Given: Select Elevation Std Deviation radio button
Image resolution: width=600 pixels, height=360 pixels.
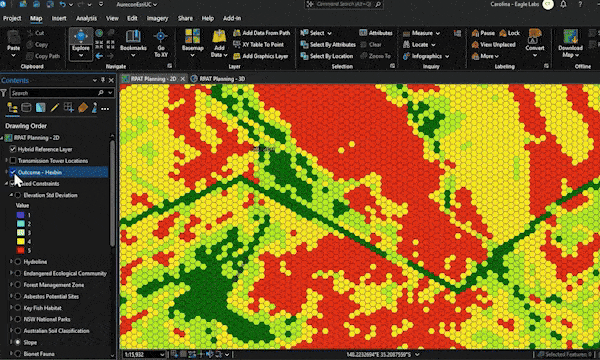Looking at the screenshot, I should point(18,195).
